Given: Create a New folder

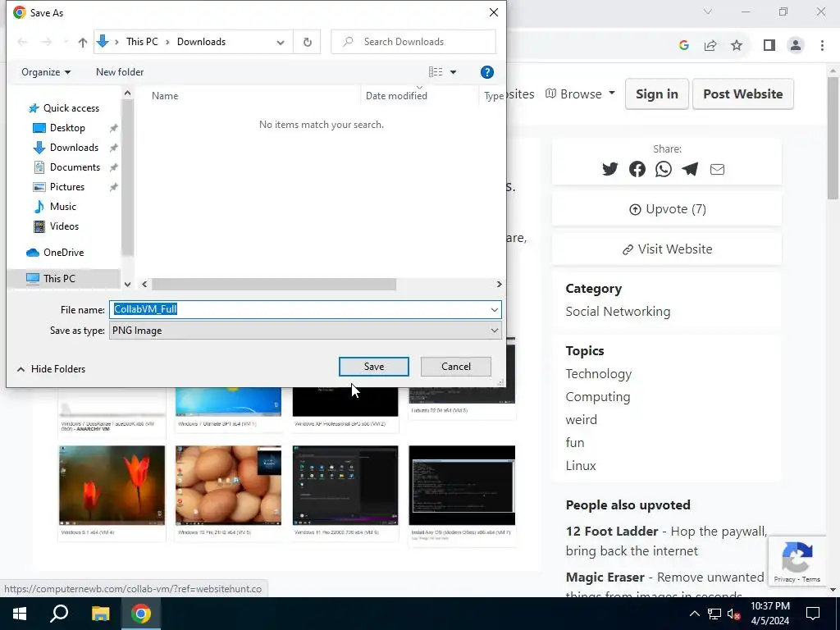Looking at the screenshot, I should (120, 72).
